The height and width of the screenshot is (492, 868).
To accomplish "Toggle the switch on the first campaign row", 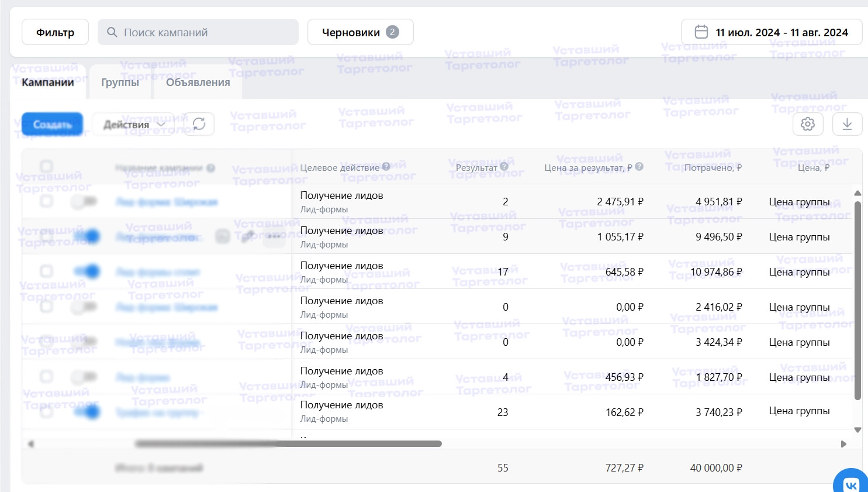I will pos(85,202).
